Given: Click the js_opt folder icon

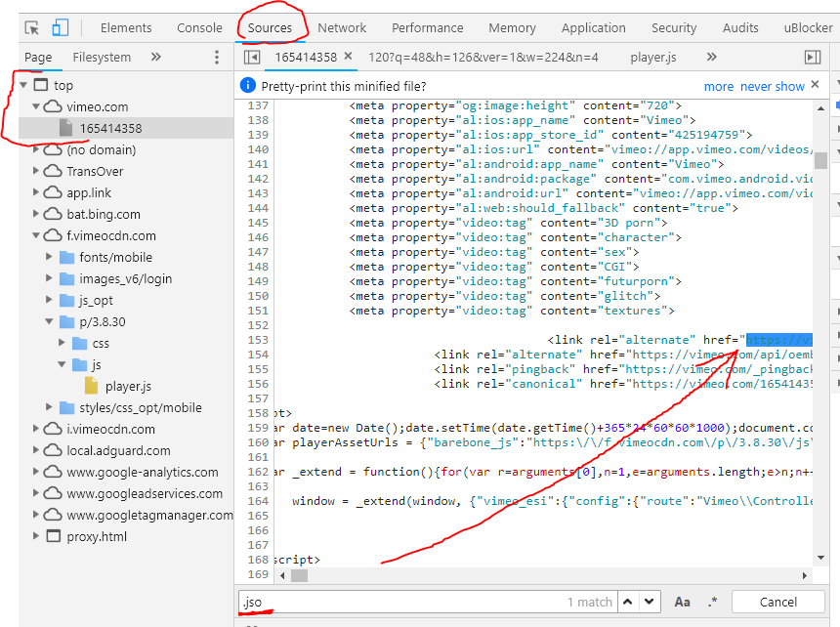Looking at the screenshot, I should (66, 301).
